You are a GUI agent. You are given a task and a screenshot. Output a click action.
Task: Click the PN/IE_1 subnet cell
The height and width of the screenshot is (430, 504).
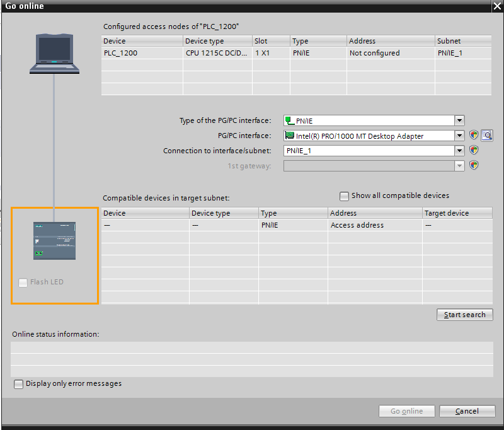[x=463, y=53]
